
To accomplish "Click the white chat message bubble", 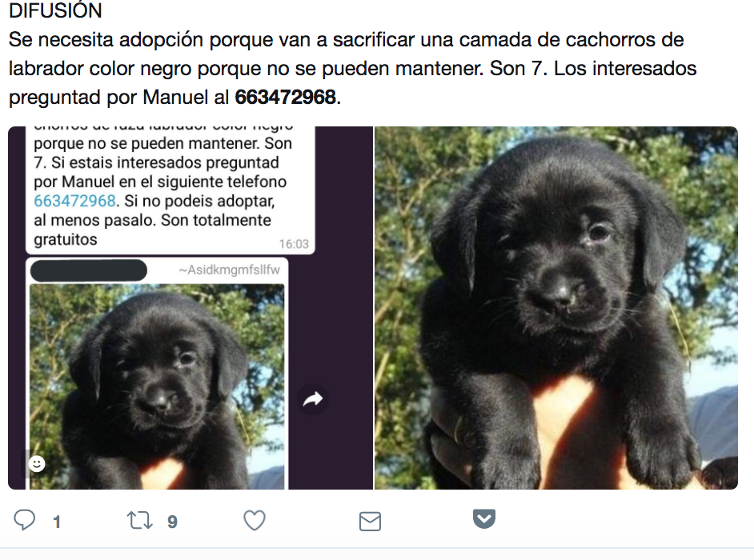I will click(x=170, y=190).
